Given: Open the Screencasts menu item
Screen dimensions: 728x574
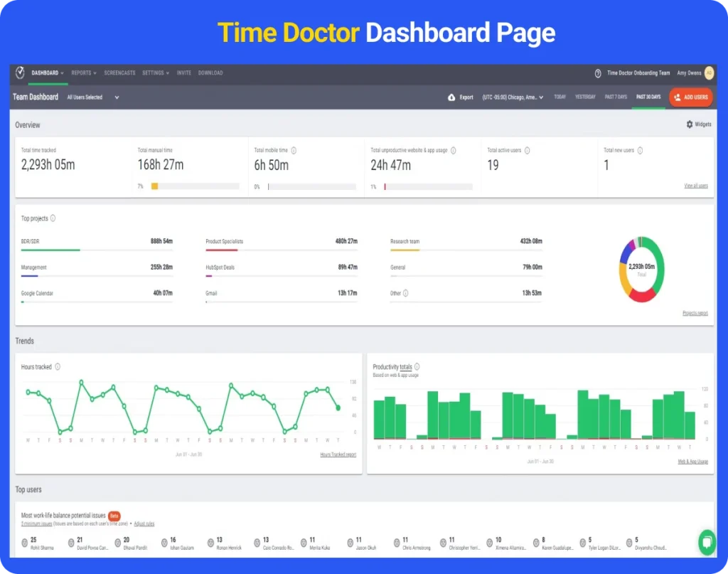Looking at the screenshot, I should [119, 73].
